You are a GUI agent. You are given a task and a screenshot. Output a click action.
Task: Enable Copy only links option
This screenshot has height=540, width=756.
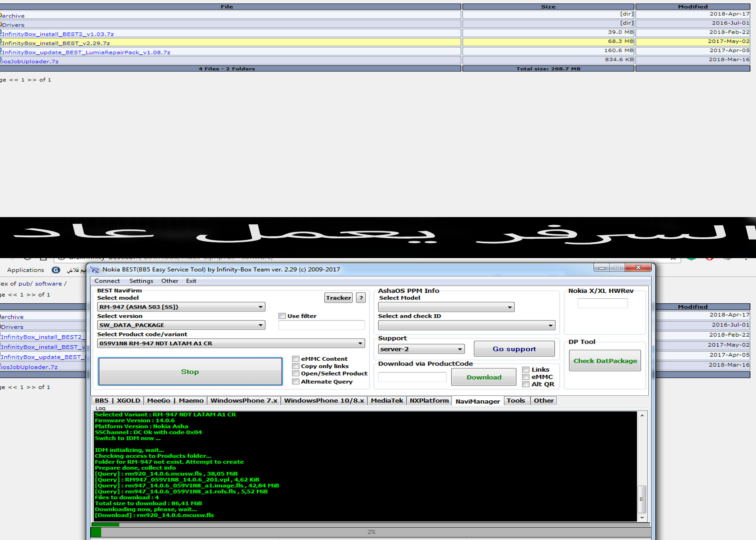pos(296,366)
